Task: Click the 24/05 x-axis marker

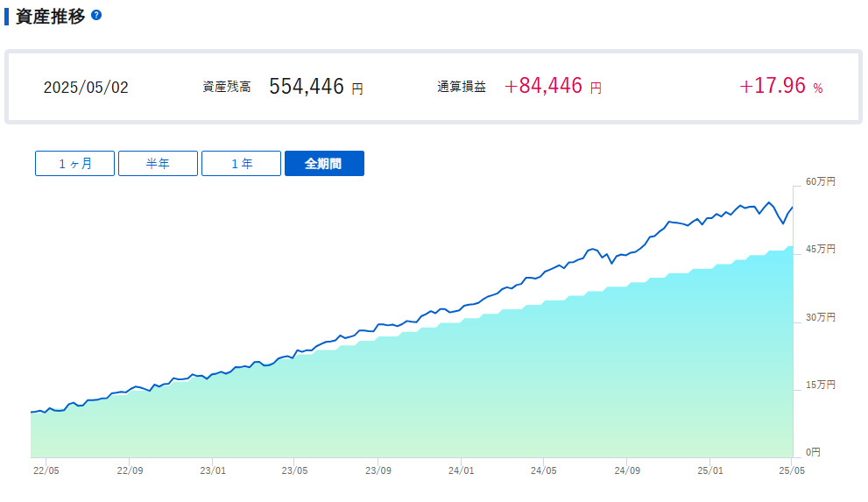Action: point(544,470)
